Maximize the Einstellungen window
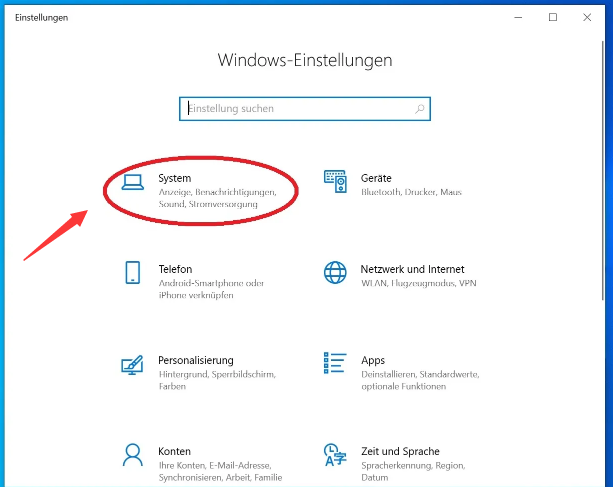The height and width of the screenshot is (487, 613). pos(553,17)
